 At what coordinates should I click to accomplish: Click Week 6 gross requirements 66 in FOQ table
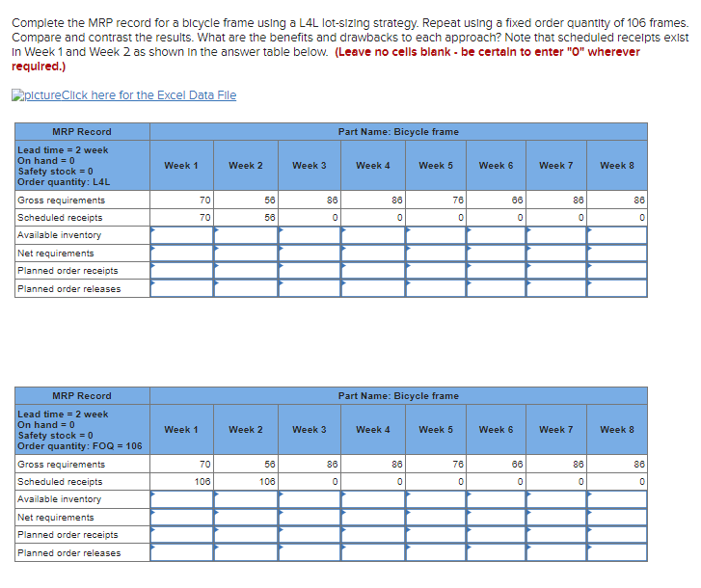[x=517, y=465]
